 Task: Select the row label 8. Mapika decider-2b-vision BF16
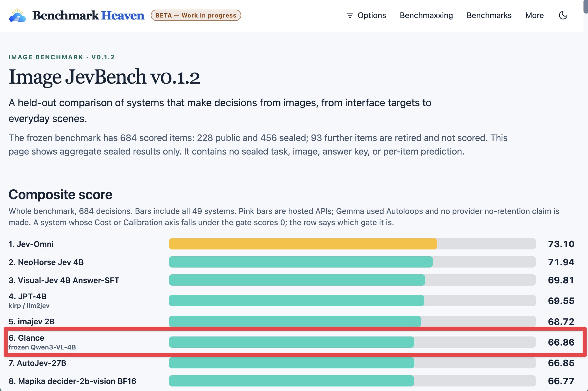[72, 381]
